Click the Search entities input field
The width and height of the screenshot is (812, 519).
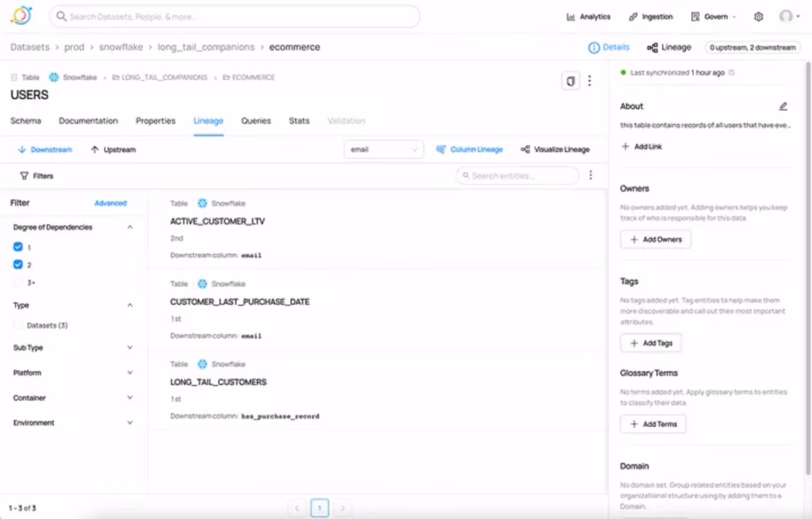click(516, 175)
